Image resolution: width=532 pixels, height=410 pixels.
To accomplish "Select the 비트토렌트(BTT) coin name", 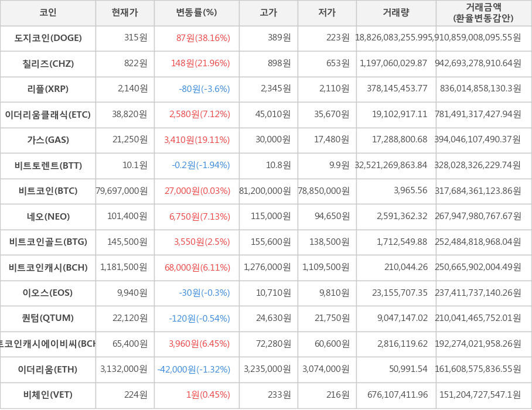I will 48,165.
